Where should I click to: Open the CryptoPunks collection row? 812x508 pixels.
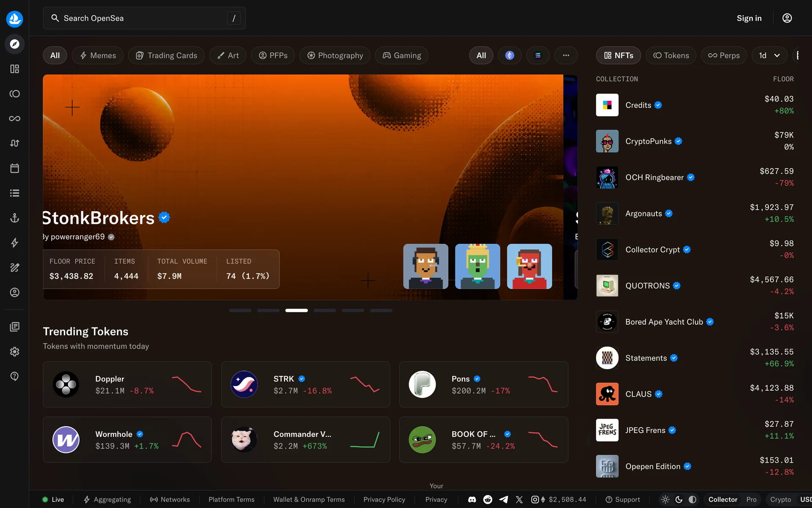[695, 141]
